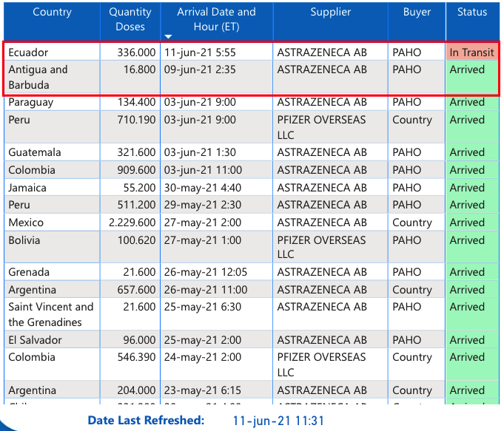Select the Grenada country cell
Screen dimensions: 504x431
[x=29, y=272]
